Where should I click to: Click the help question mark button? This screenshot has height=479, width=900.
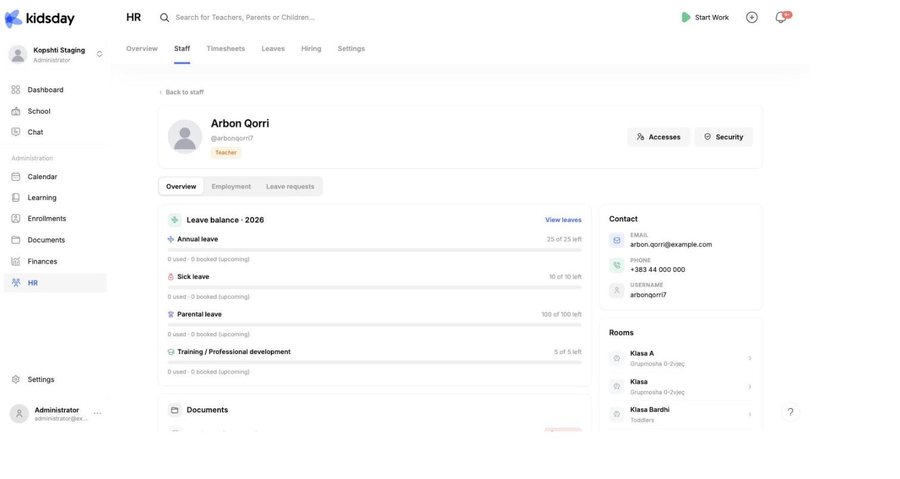(790, 412)
